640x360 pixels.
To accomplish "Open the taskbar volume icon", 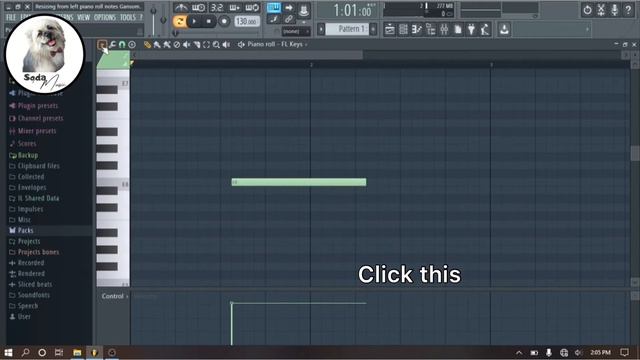I will [578, 353].
